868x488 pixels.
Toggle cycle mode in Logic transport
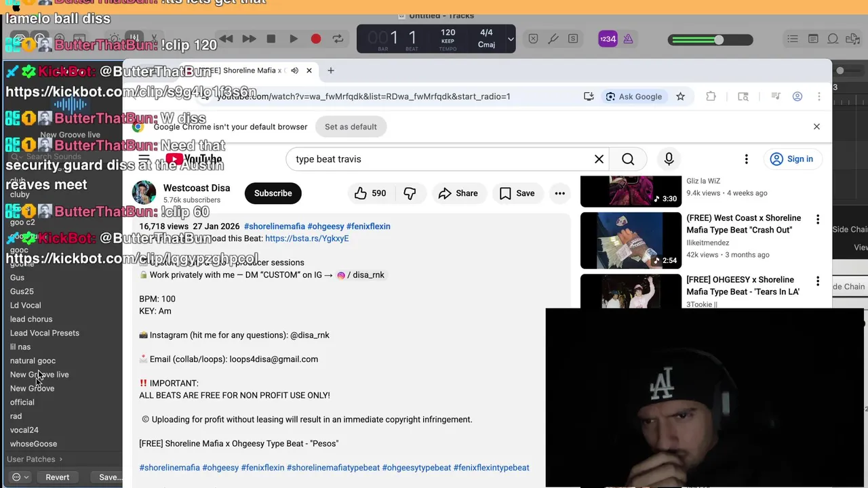pyautogui.click(x=338, y=39)
